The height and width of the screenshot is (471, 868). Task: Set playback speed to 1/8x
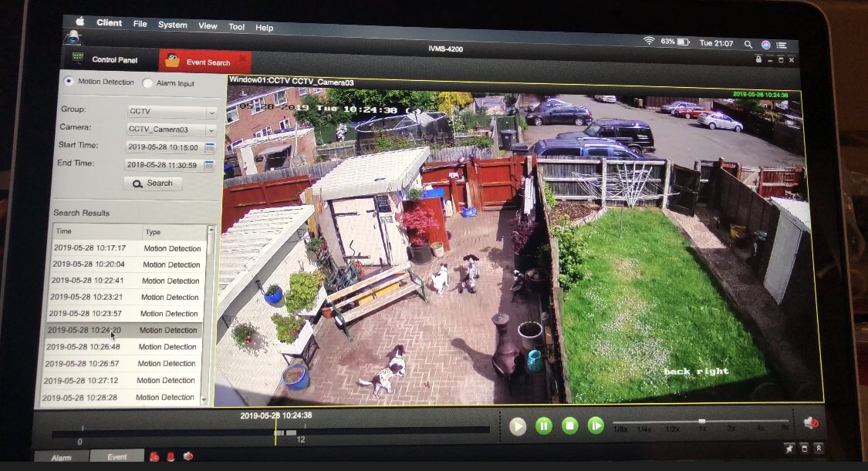(620, 429)
